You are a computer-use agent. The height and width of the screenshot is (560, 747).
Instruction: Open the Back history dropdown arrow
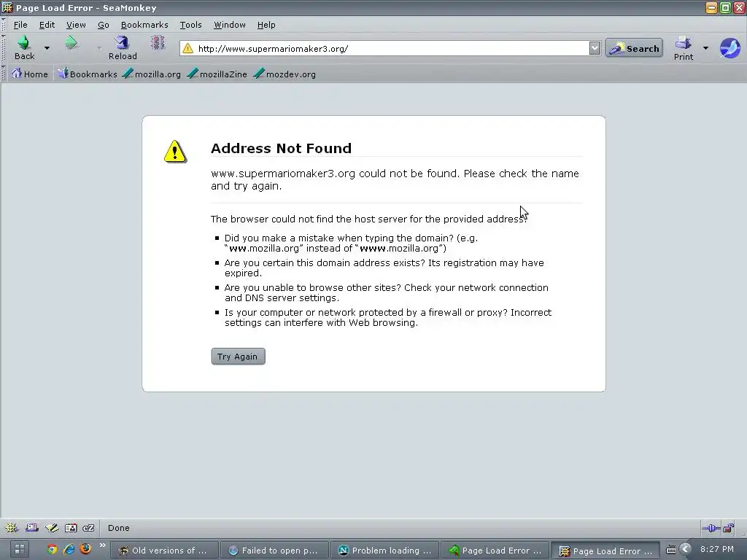(47, 47)
